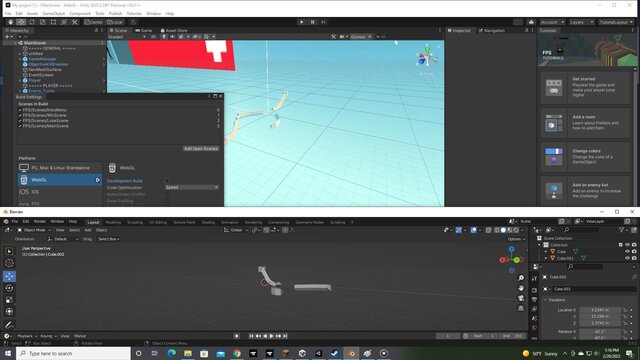Select Blender Transform tool
The image size is (640, 360).
9,312
